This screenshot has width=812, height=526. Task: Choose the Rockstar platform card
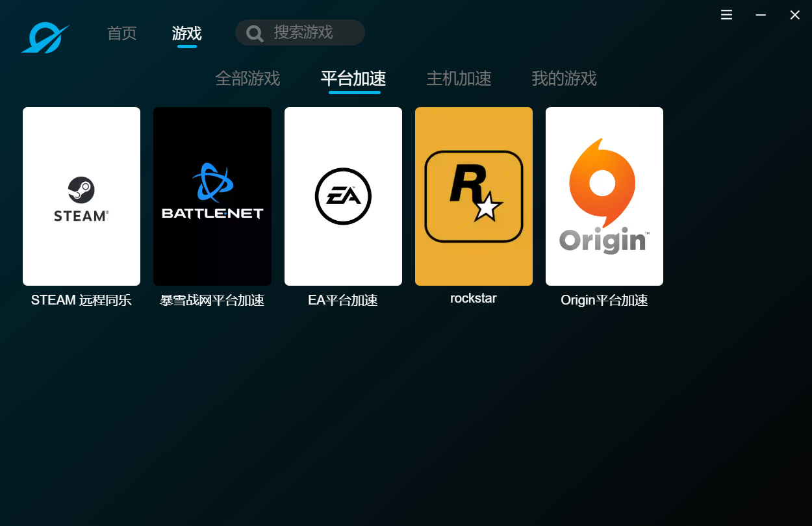[474, 196]
